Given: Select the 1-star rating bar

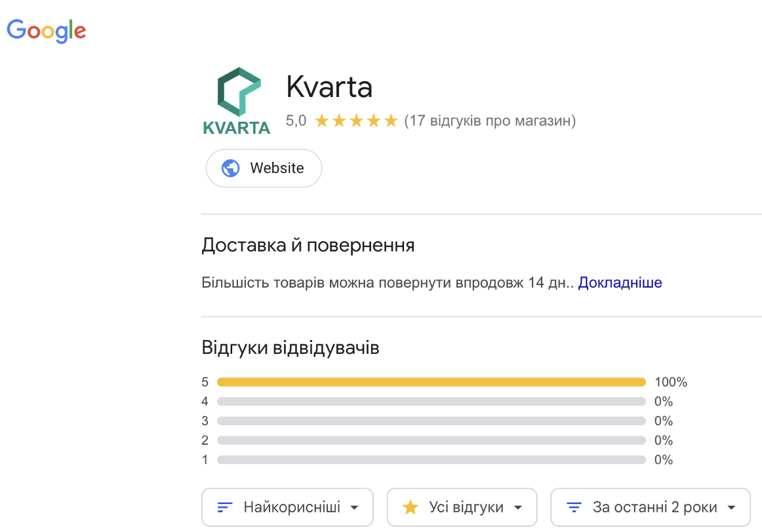Looking at the screenshot, I should point(431,460).
